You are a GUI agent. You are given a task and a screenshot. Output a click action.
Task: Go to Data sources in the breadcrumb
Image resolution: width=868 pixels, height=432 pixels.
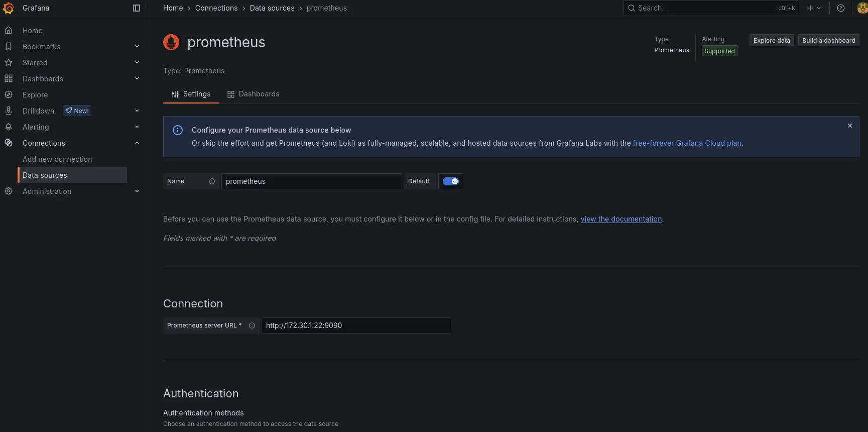272,8
